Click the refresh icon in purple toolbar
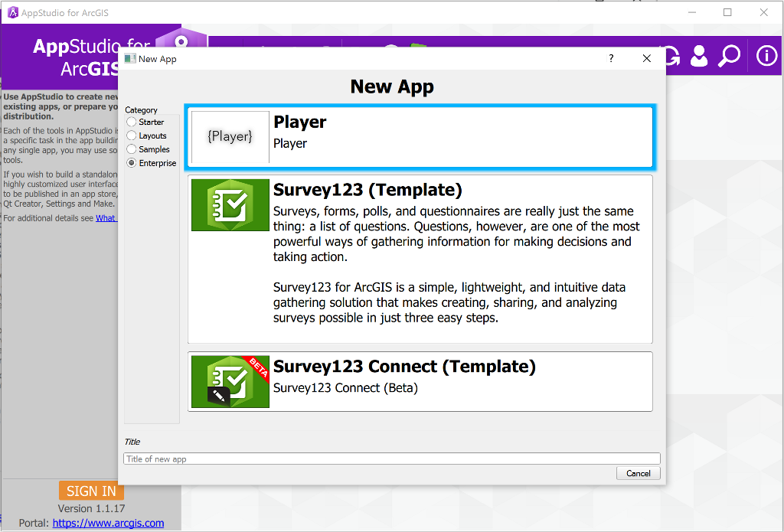Image resolution: width=784 pixels, height=532 pixels. click(672, 56)
